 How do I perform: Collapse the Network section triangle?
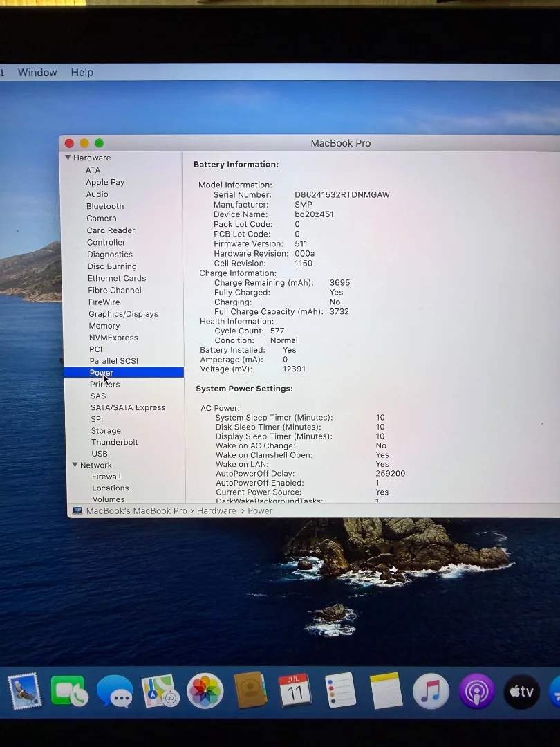(x=75, y=465)
